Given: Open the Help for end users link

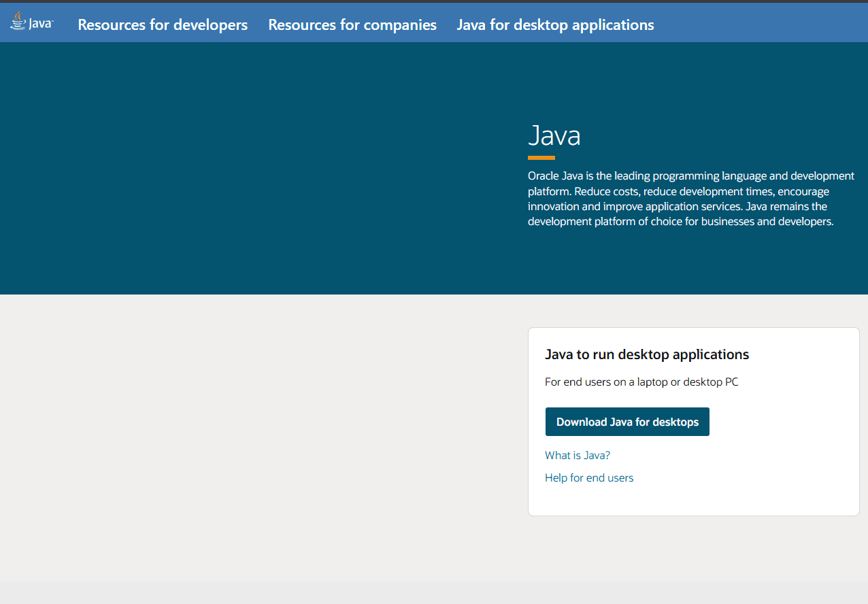Looking at the screenshot, I should click(589, 478).
